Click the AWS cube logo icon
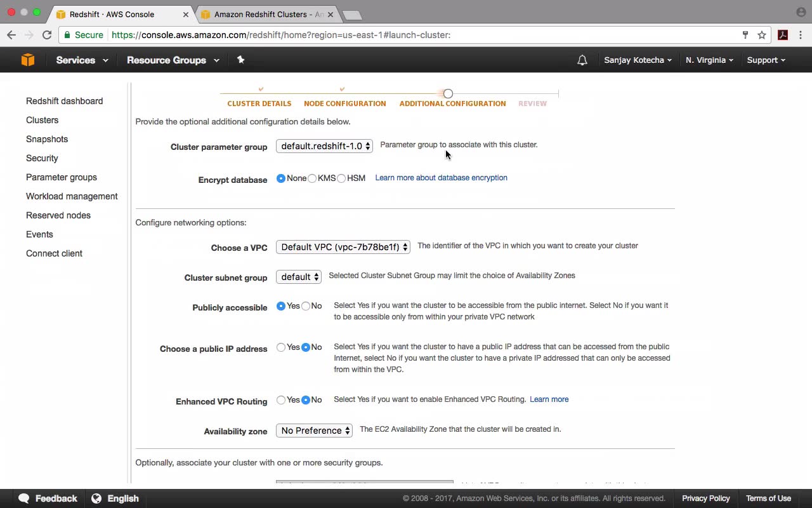 (x=28, y=60)
